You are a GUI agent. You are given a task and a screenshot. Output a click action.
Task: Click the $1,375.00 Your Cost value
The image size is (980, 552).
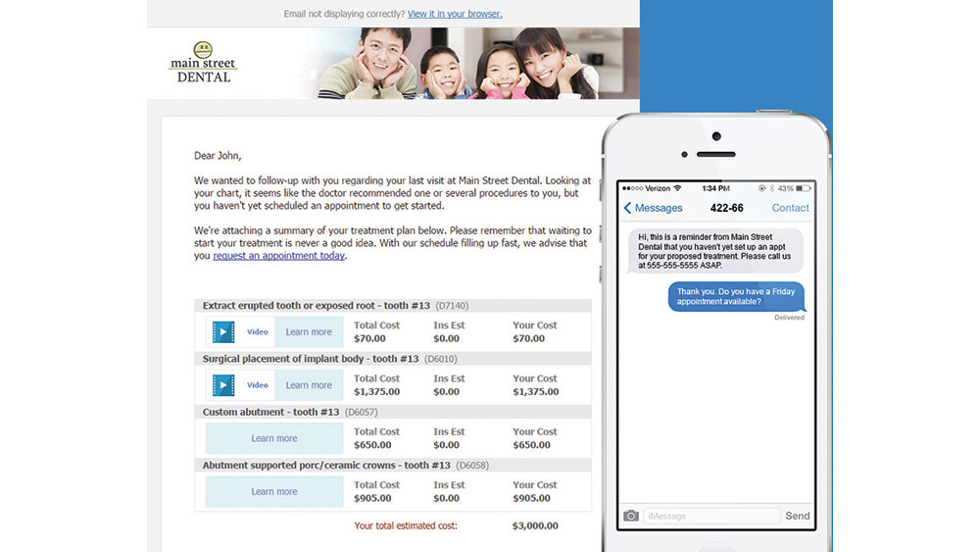click(536, 392)
